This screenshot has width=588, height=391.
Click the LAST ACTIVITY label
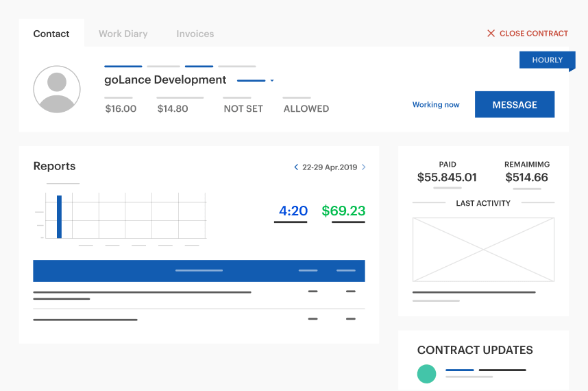[x=483, y=203]
